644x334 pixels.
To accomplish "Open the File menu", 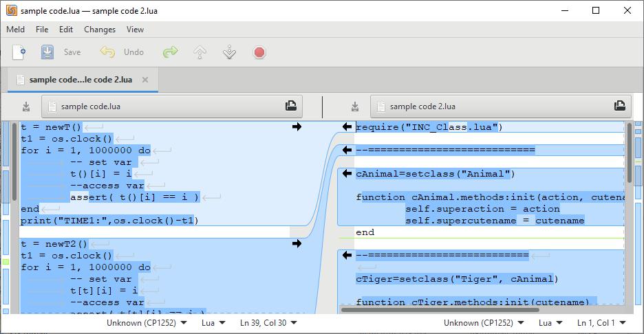I will point(42,30).
